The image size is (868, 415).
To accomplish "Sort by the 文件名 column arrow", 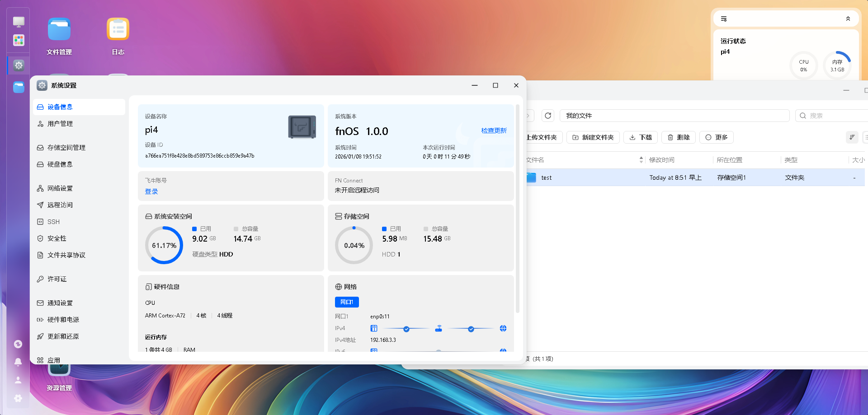I will [641, 160].
